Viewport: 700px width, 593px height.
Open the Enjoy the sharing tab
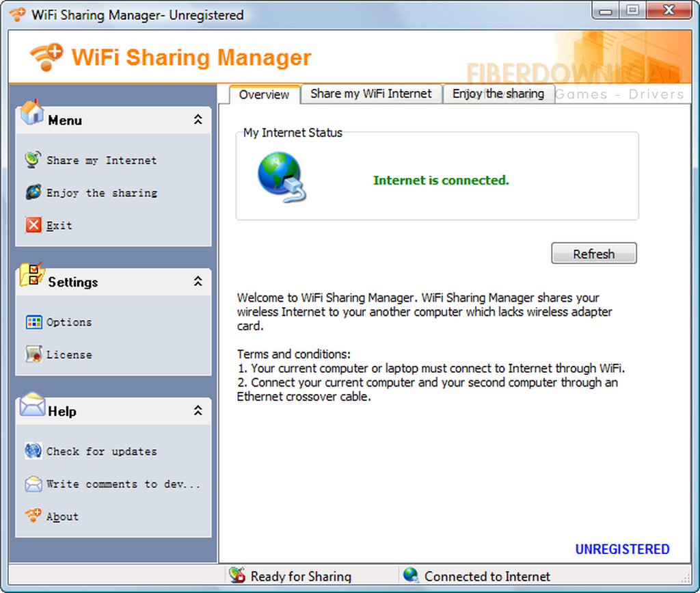[498, 94]
